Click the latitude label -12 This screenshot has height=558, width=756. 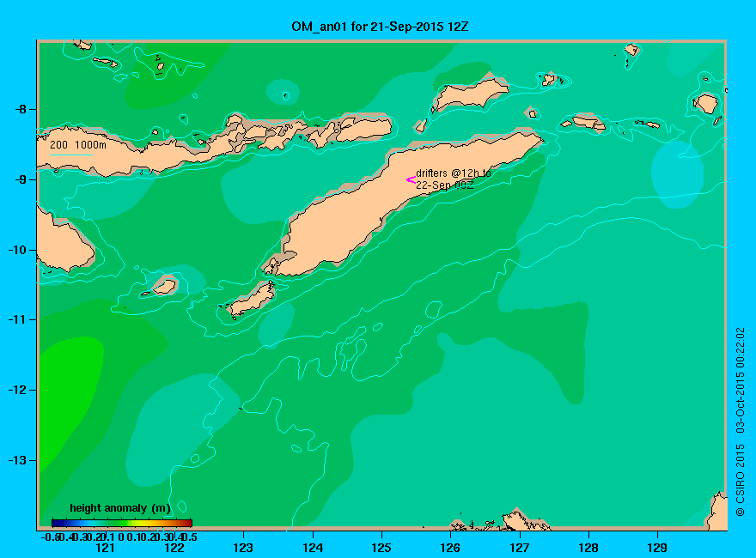pyautogui.click(x=17, y=390)
